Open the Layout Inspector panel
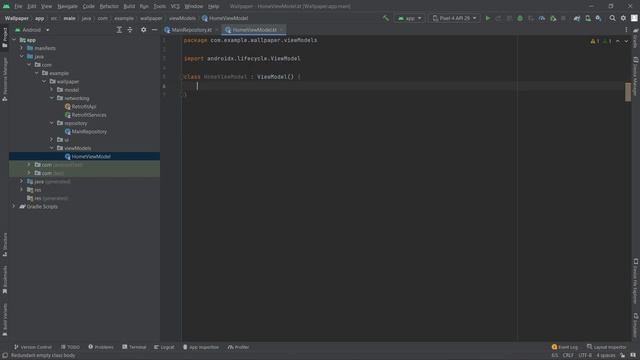Screen dimensions: 640x360 coord(607,347)
